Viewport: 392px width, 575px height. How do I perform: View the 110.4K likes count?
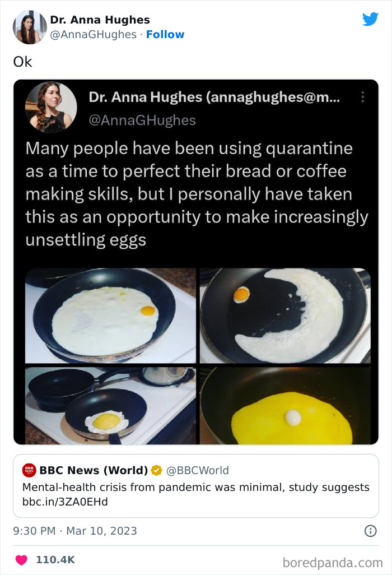55,560
